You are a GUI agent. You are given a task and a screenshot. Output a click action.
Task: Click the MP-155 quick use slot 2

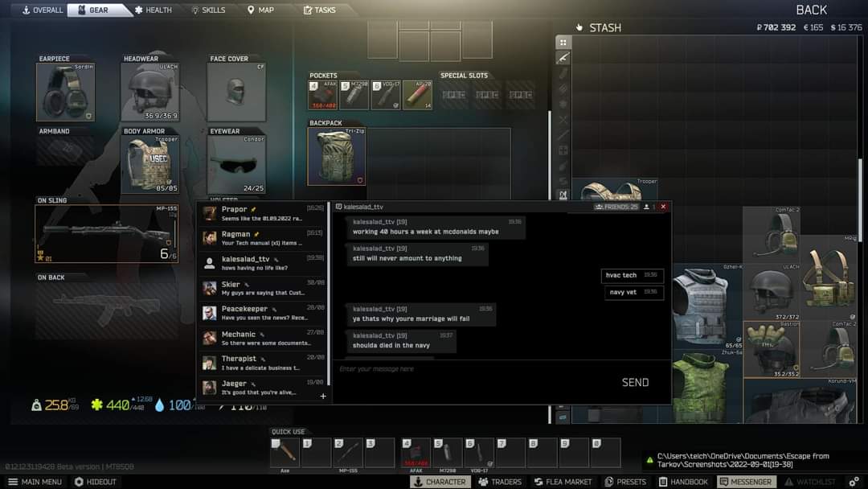(348, 453)
